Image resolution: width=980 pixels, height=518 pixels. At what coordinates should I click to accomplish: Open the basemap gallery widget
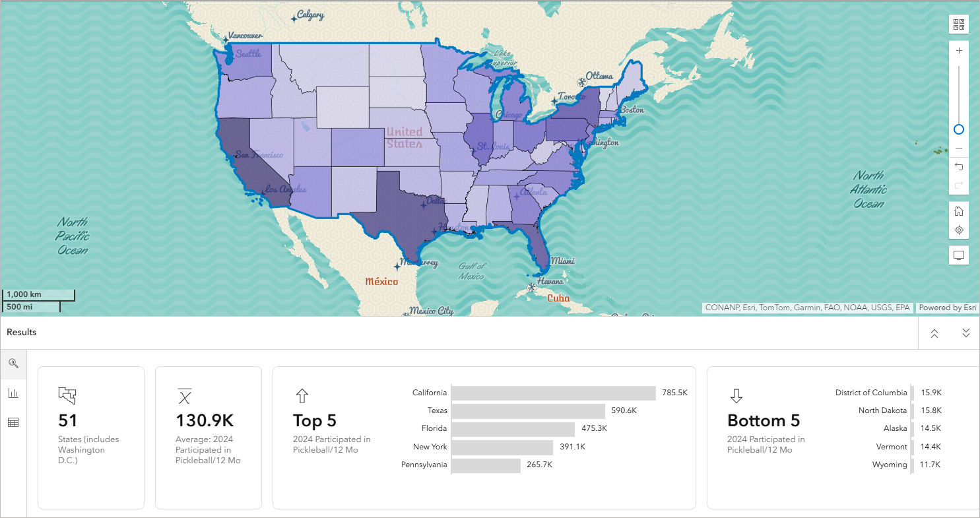(958, 24)
